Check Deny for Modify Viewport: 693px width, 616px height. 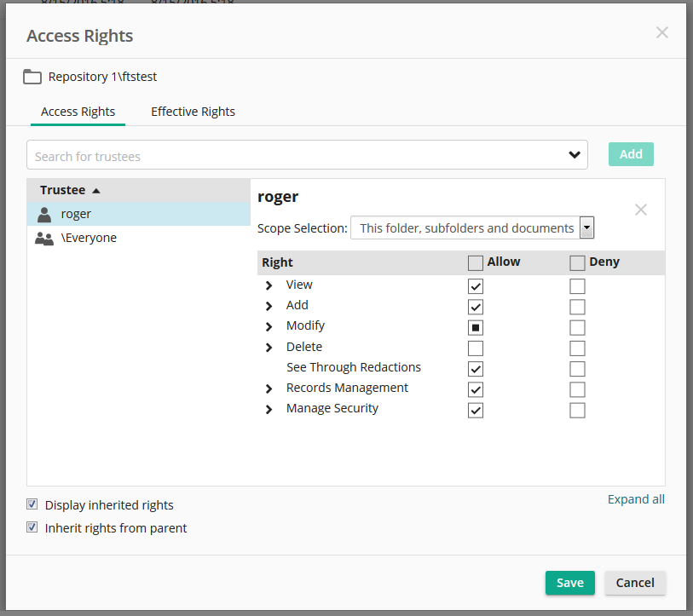click(x=577, y=328)
